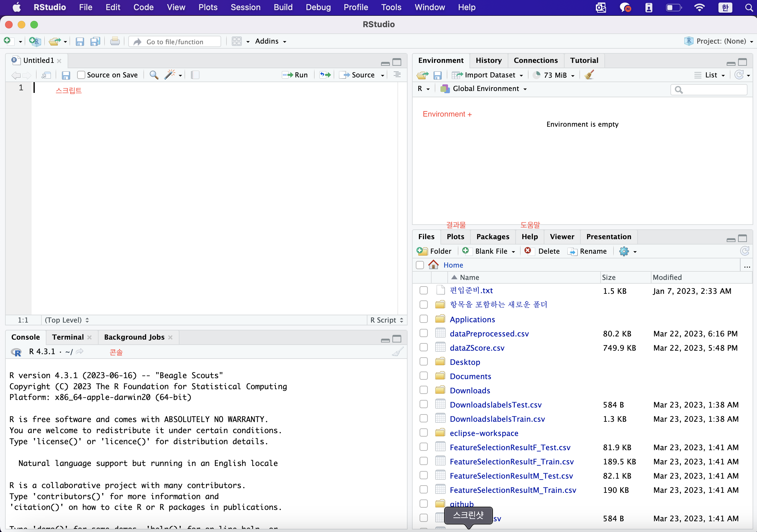Click the Open File folder icon in main toolbar

tap(55, 41)
